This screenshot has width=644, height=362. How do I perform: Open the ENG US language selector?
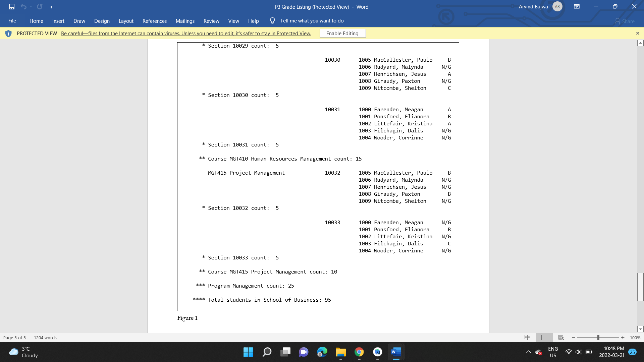(552, 352)
